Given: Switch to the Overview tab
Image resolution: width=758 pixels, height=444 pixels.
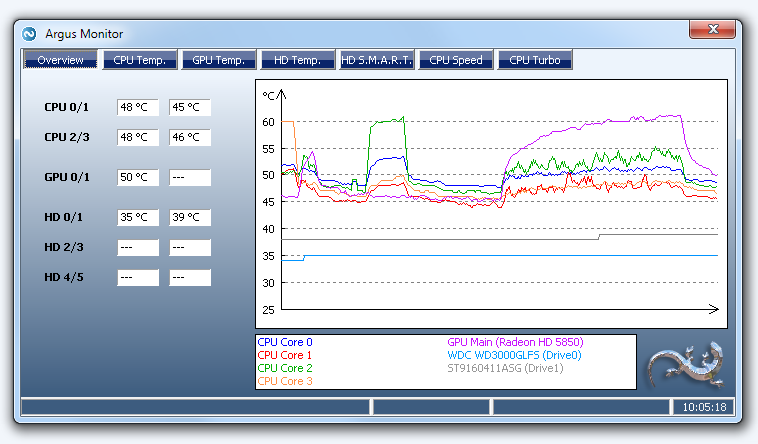Looking at the screenshot, I should pos(60,60).
